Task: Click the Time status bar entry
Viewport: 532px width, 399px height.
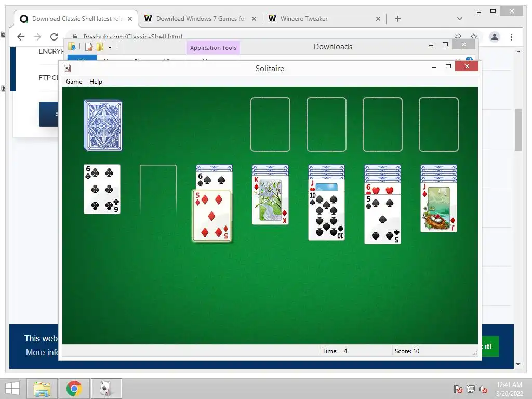Action: click(x=335, y=351)
